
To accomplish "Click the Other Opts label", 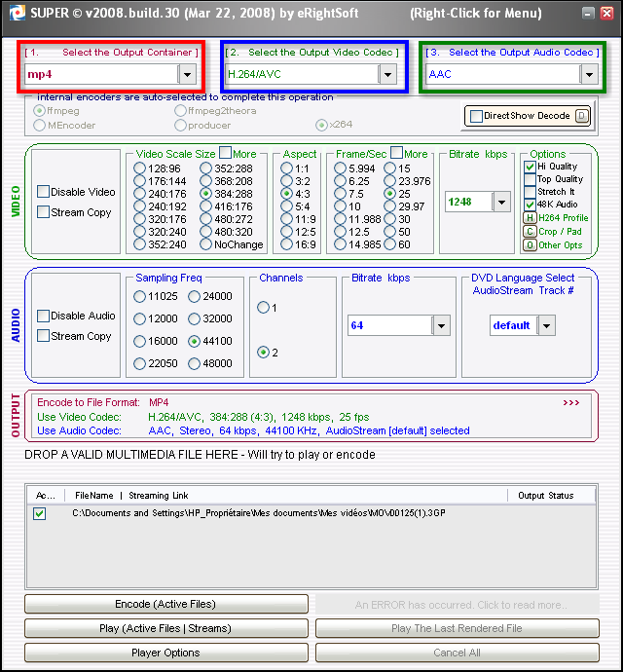I will point(560,245).
